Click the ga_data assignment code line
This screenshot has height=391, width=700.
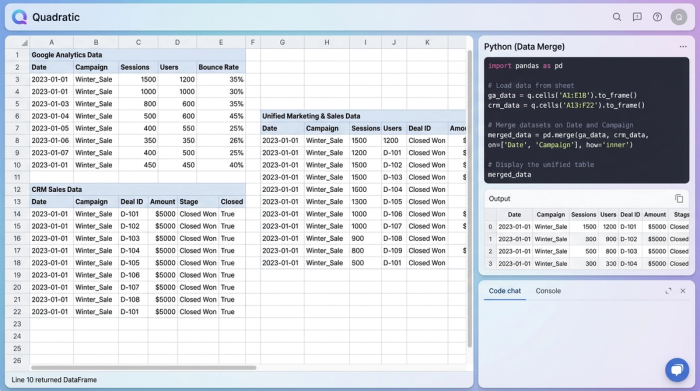click(x=562, y=96)
